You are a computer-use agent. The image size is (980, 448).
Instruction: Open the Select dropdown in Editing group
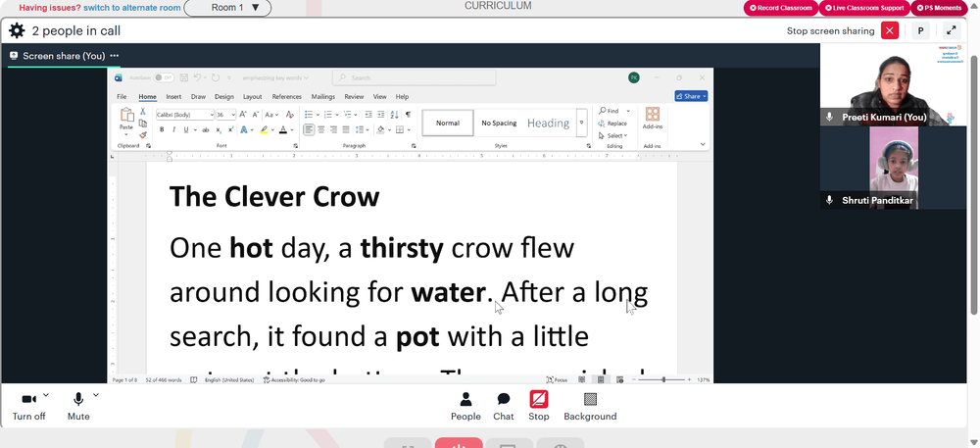click(x=612, y=135)
